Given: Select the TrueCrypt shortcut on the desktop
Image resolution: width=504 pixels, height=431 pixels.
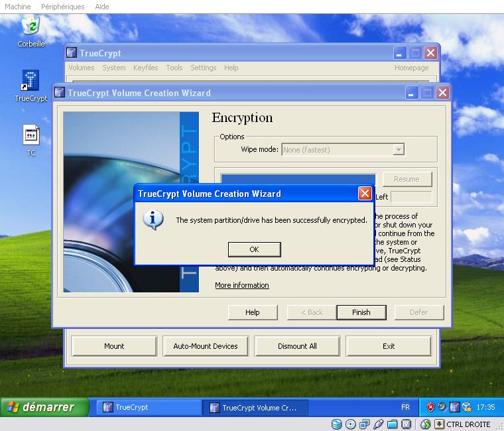Looking at the screenshot, I should tap(31, 86).
